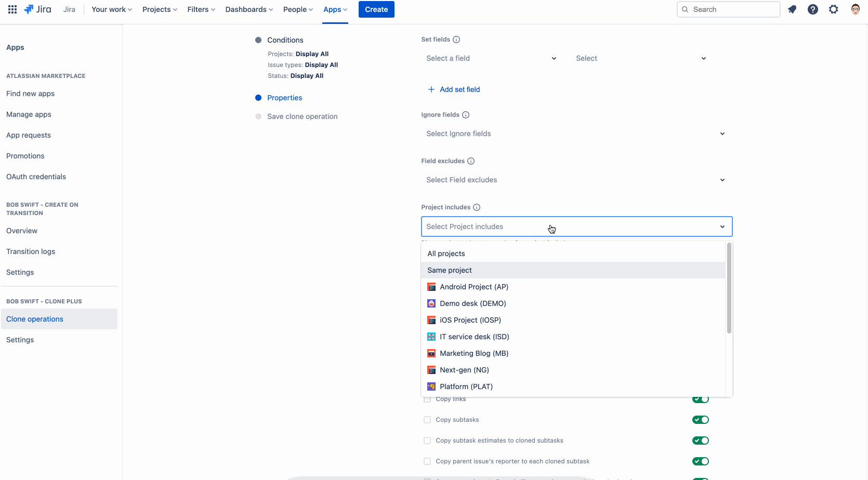Click the Ignore fields info icon
This screenshot has width=868, height=480.
pyautogui.click(x=466, y=115)
